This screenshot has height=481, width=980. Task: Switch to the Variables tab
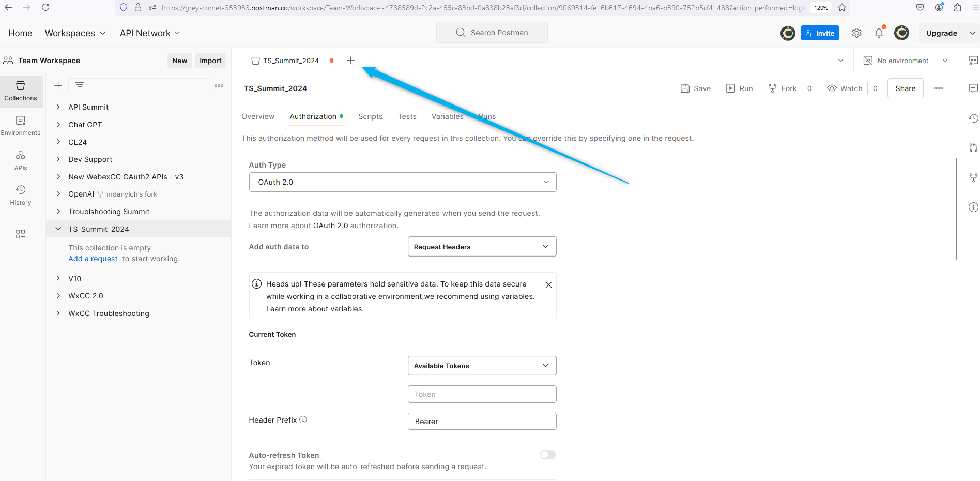[x=448, y=116]
